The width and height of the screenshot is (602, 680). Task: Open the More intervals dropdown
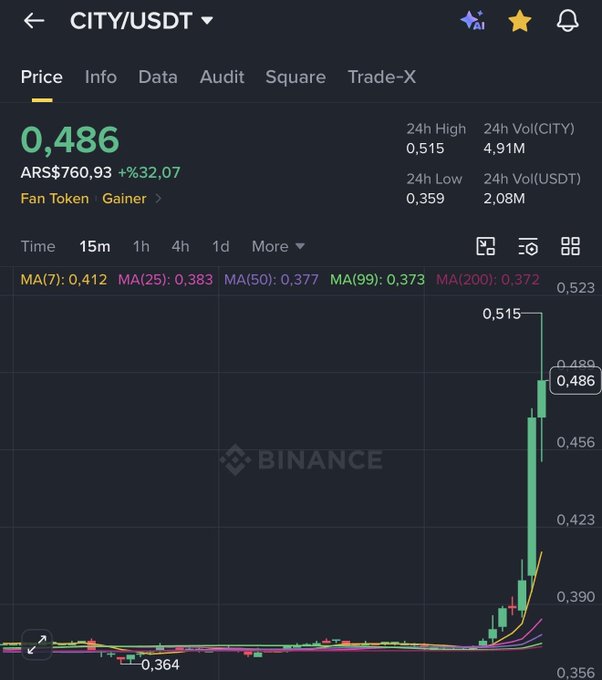click(x=278, y=246)
